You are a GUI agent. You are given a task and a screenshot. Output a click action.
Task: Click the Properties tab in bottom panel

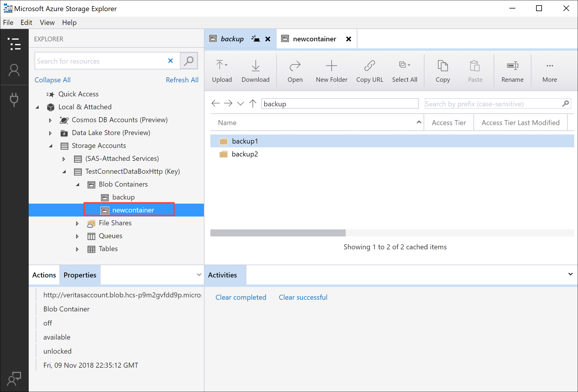coord(80,275)
